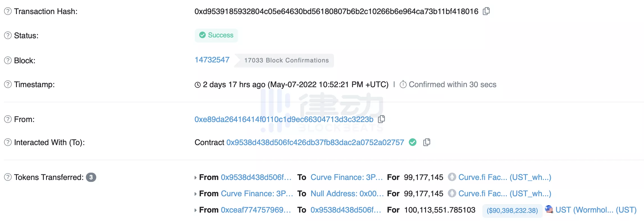Click help icon next to Status

click(8, 35)
